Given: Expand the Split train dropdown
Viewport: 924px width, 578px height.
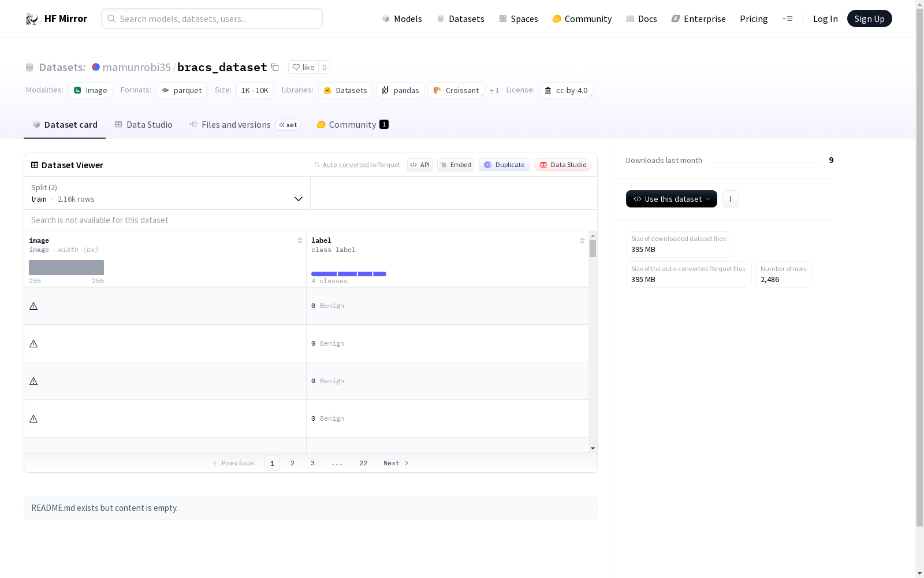Looking at the screenshot, I should click(167, 193).
